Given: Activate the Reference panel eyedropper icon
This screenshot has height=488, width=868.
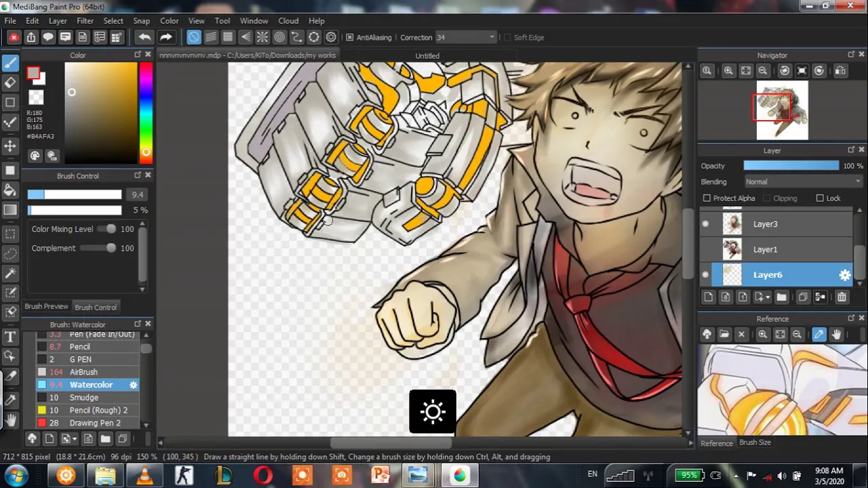Looking at the screenshot, I should (x=818, y=334).
